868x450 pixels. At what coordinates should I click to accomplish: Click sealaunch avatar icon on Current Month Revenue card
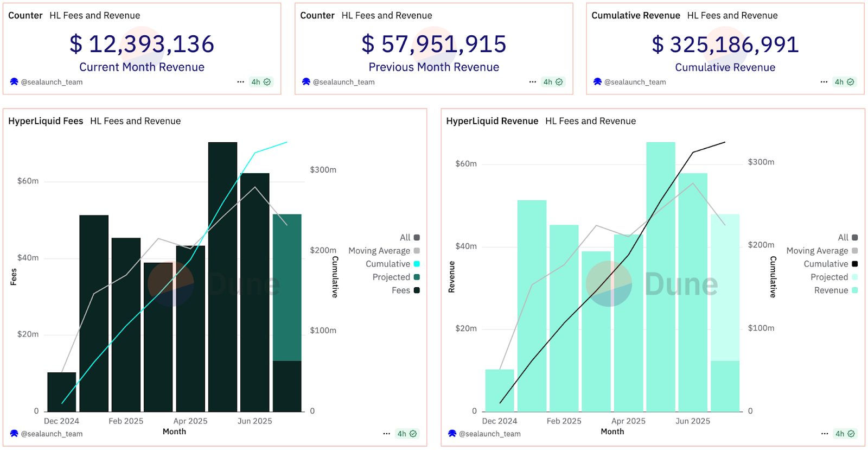pos(14,82)
